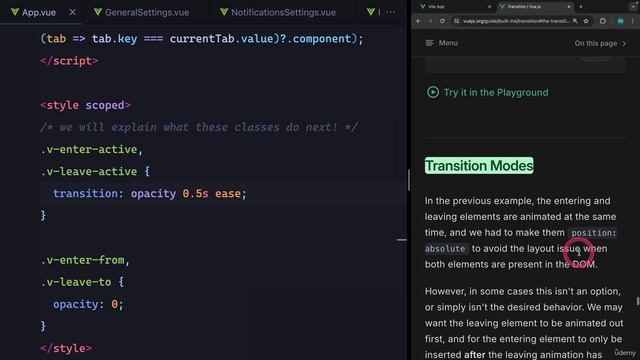Switch to the Vite App browser tab

[x=454, y=7]
